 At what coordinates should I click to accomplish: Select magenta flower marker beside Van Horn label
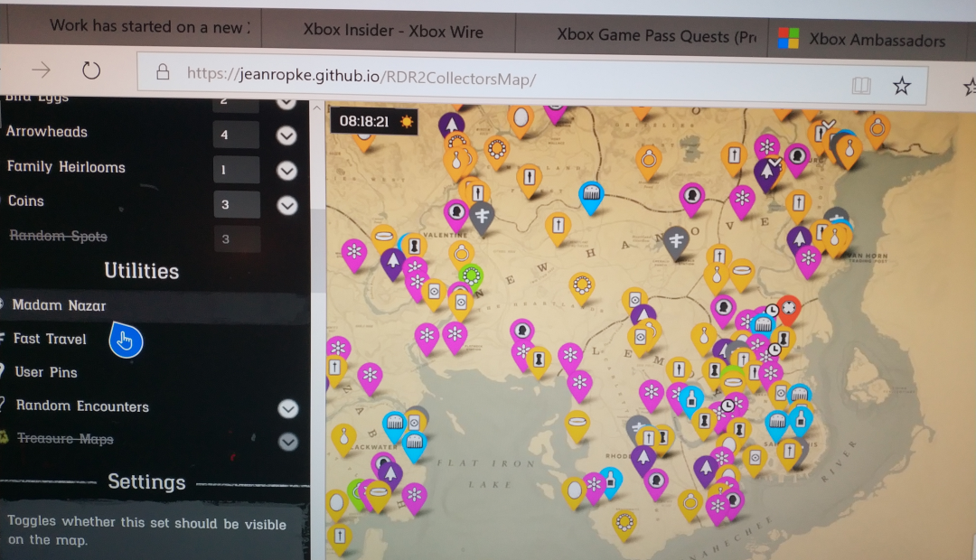tap(809, 259)
